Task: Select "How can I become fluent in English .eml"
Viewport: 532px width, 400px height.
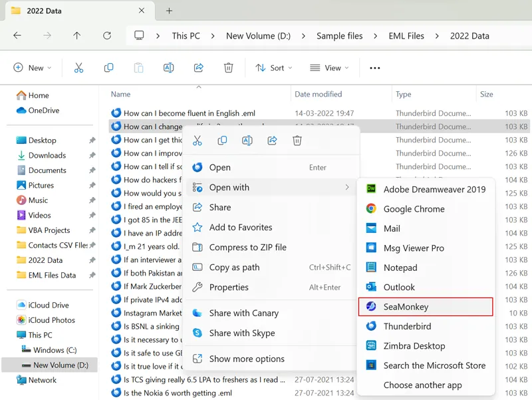Action: pyautogui.click(x=190, y=113)
